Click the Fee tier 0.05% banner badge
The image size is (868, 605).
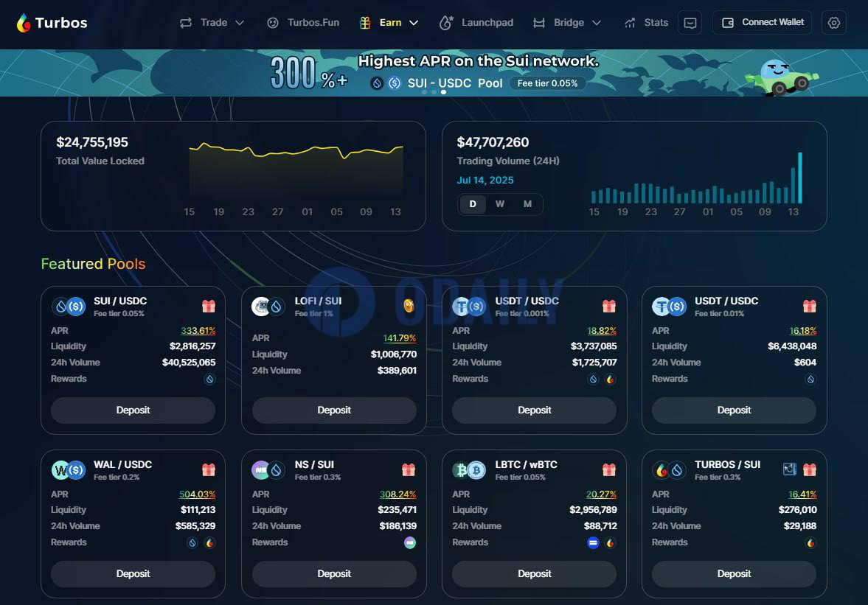[547, 83]
